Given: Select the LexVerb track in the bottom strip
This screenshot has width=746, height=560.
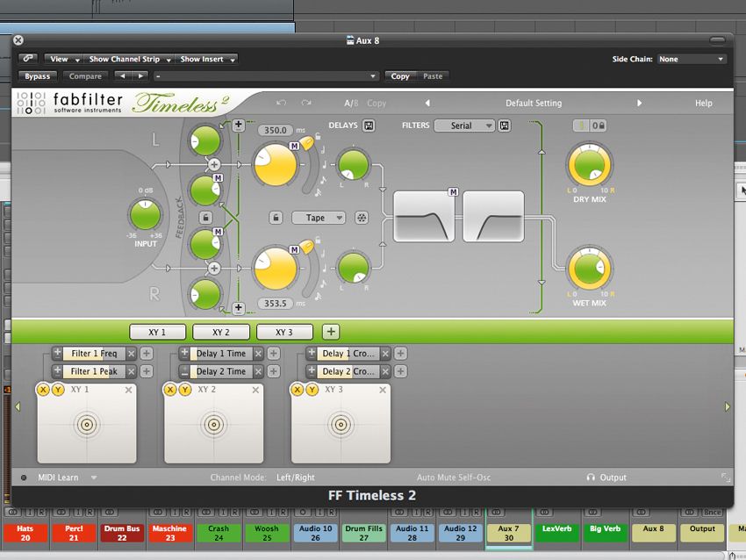Looking at the screenshot, I should (x=556, y=531).
